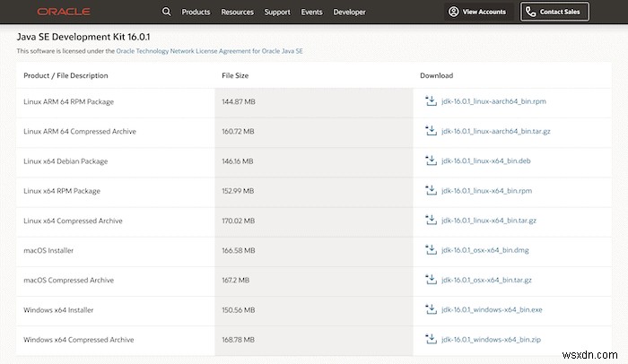The width and height of the screenshot is (628, 364).
Task: Open the Products menu
Action: tap(196, 12)
